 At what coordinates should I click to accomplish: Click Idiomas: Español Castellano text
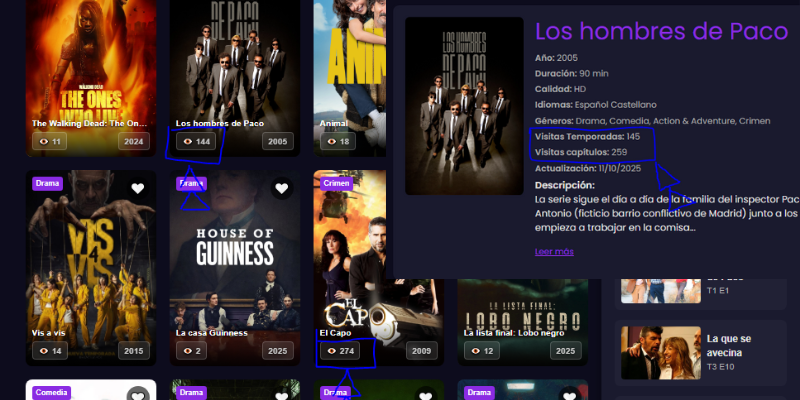coord(595,105)
